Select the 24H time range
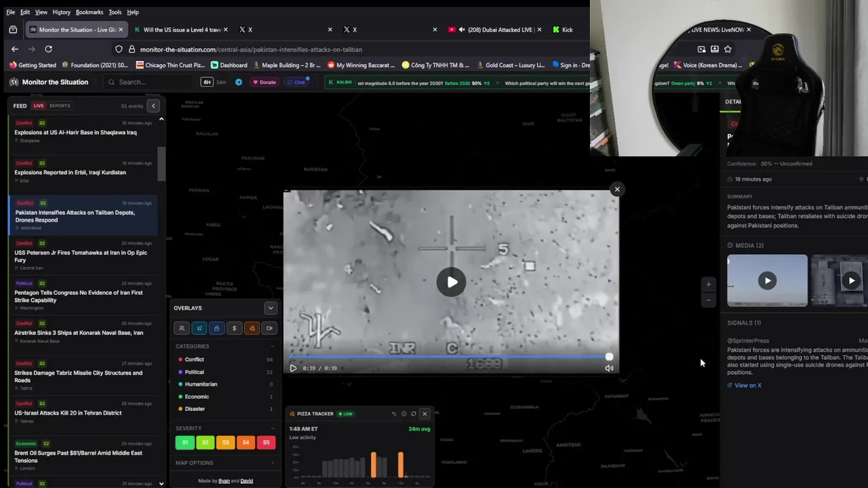The height and width of the screenshot is (488, 868). pos(221,82)
